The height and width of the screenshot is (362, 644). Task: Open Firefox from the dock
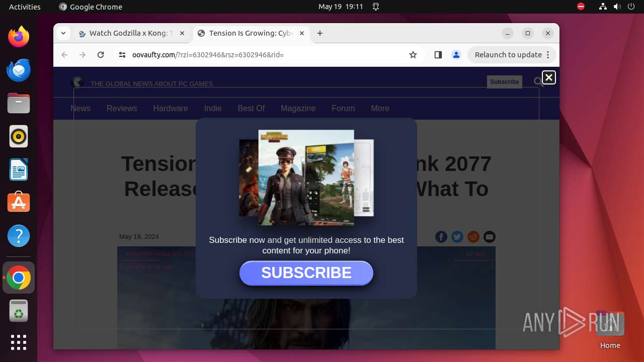click(19, 37)
